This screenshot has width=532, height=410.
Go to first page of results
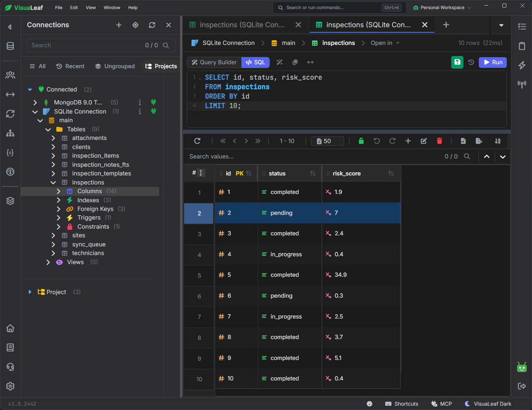pyautogui.click(x=223, y=141)
